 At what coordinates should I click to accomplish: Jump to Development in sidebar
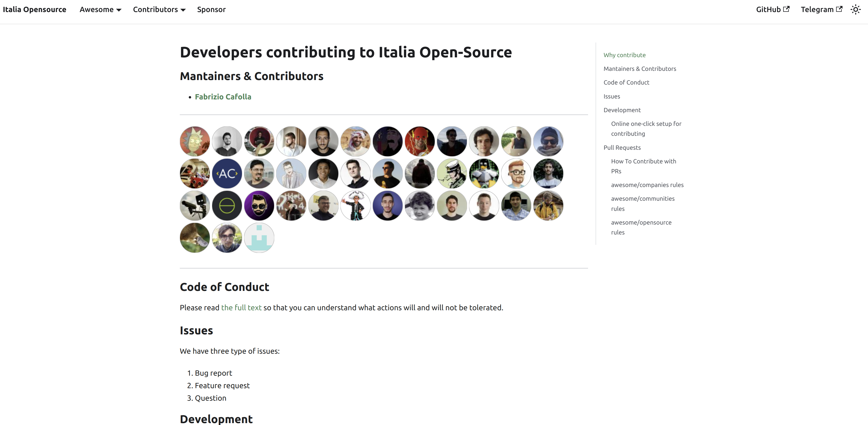622,110
